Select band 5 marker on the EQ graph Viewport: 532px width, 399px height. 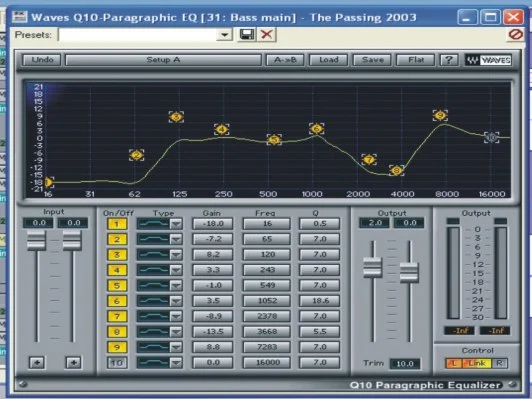[274, 139]
